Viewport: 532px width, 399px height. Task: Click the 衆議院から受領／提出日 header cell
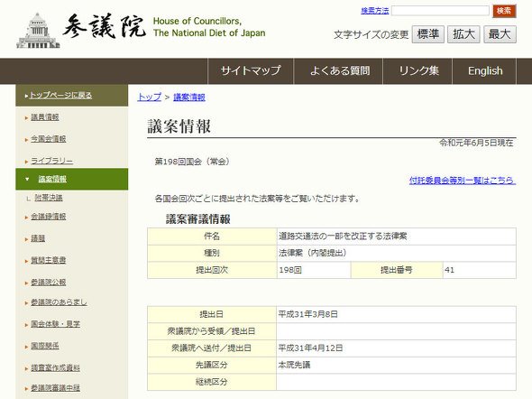tap(212, 331)
